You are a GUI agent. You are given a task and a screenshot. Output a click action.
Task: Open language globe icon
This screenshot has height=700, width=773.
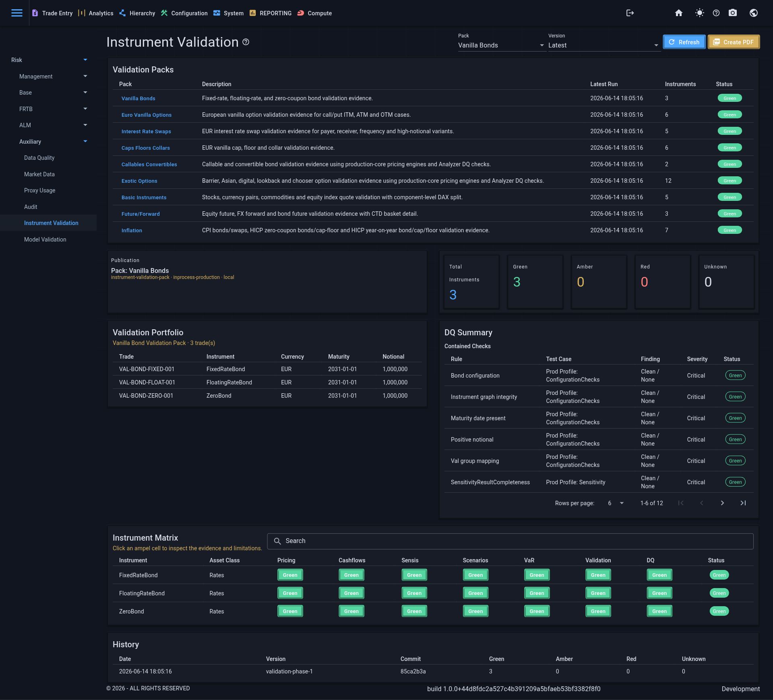point(754,13)
